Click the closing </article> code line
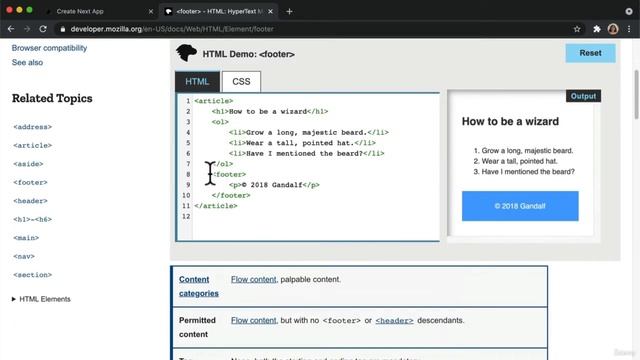640x360 pixels. tap(216, 206)
